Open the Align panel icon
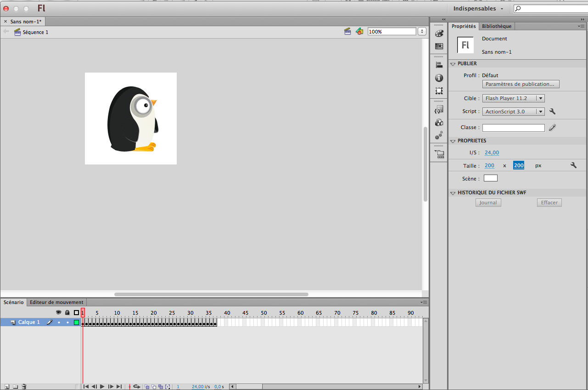The width and height of the screenshot is (588, 390). click(x=439, y=65)
